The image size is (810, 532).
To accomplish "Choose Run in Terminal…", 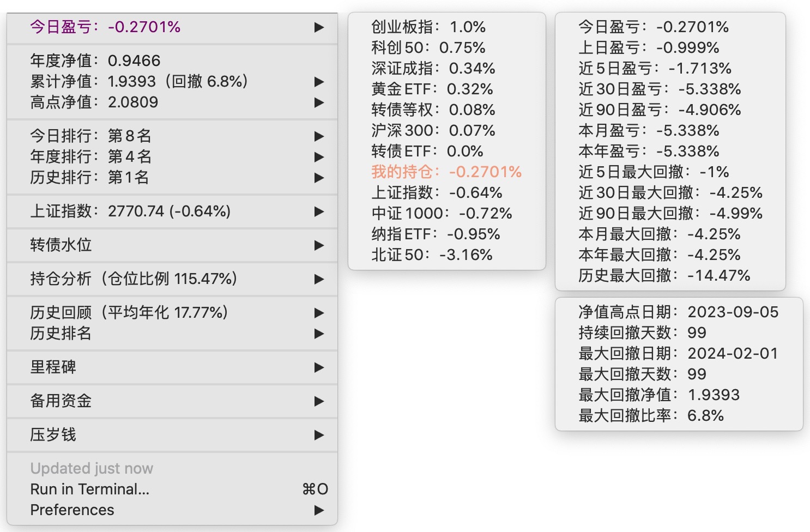I will click(90, 489).
